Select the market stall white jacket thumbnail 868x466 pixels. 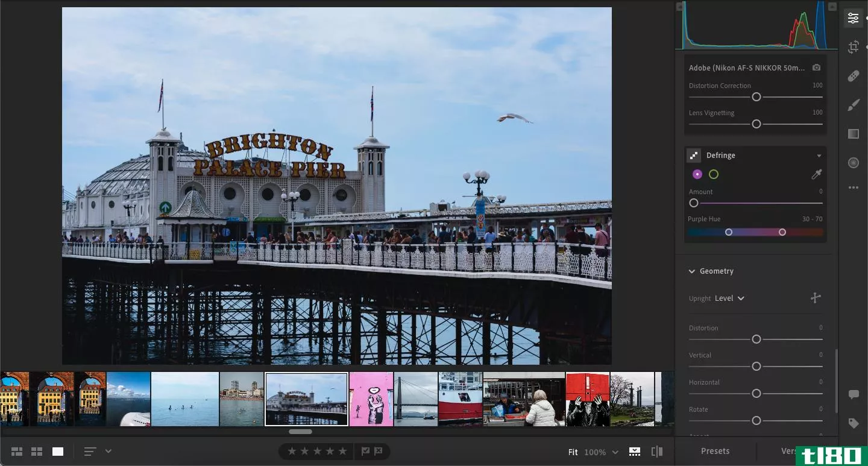pyautogui.click(x=524, y=399)
